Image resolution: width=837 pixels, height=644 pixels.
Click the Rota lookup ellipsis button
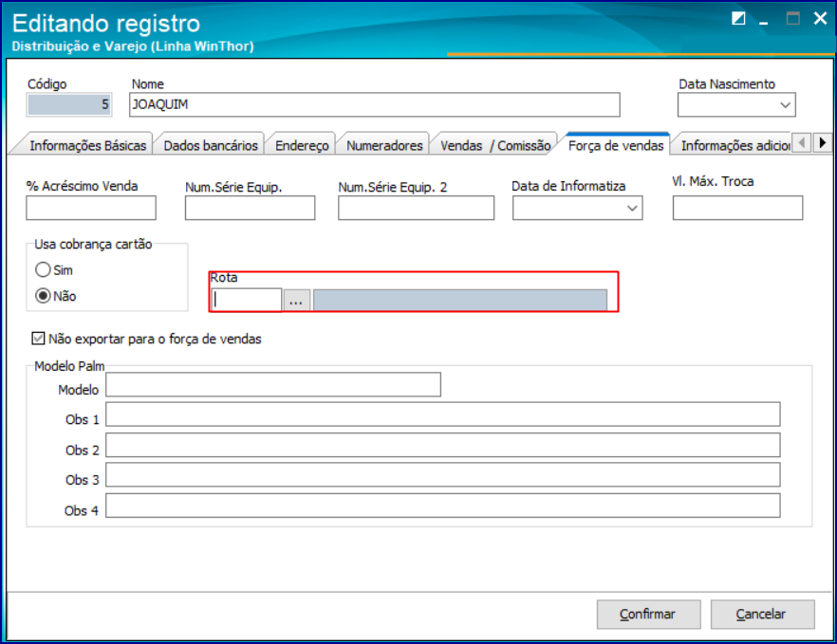coord(296,300)
